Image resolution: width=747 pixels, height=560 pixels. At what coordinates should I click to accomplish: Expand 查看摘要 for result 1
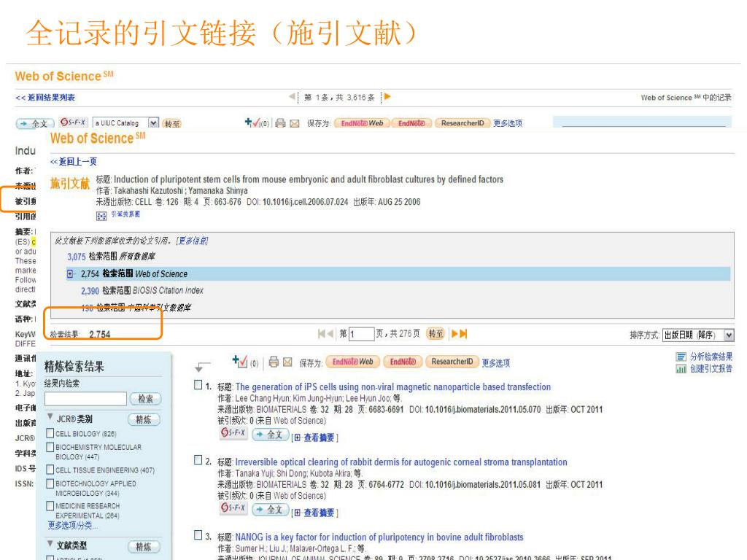pos(315,437)
